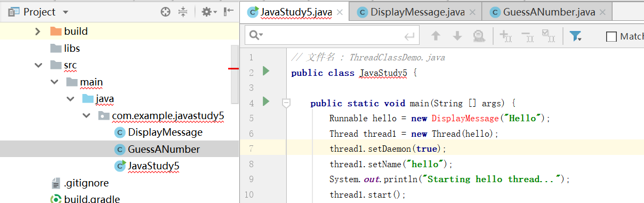This screenshot has width=644, height=203.
Task: Collapse the java folder chevron
Action: (71, 99)
